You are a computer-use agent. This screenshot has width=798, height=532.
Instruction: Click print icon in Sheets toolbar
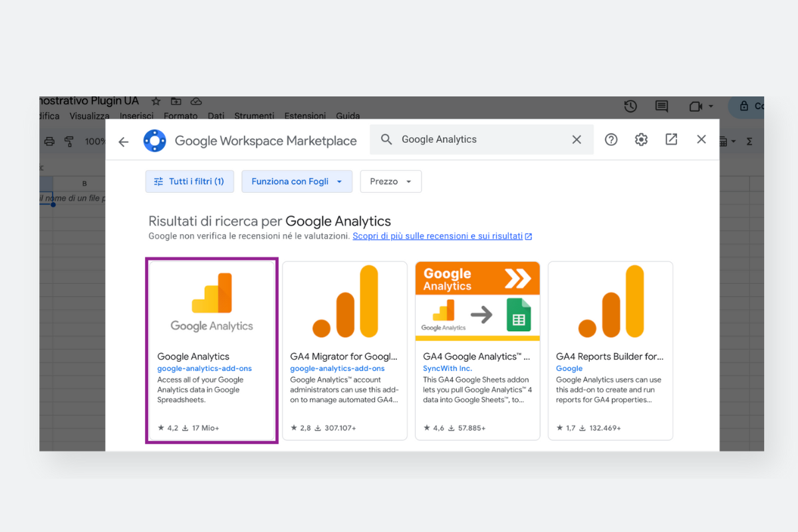(49, 141)
